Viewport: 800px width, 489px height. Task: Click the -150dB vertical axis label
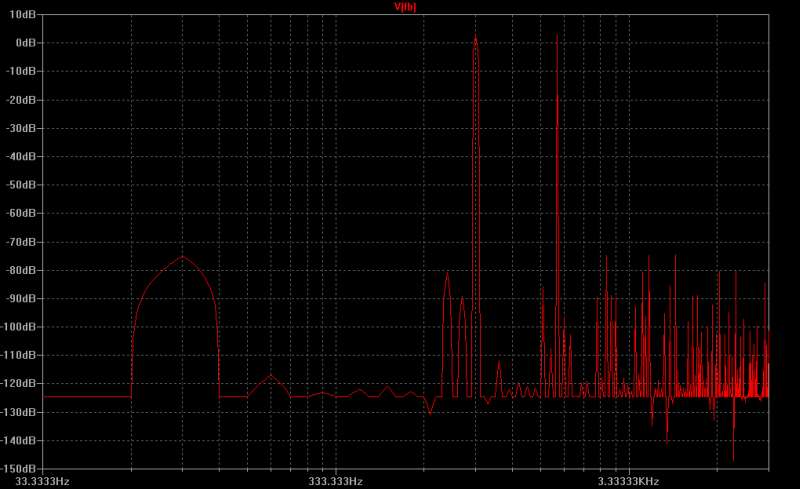coord(19,468)
